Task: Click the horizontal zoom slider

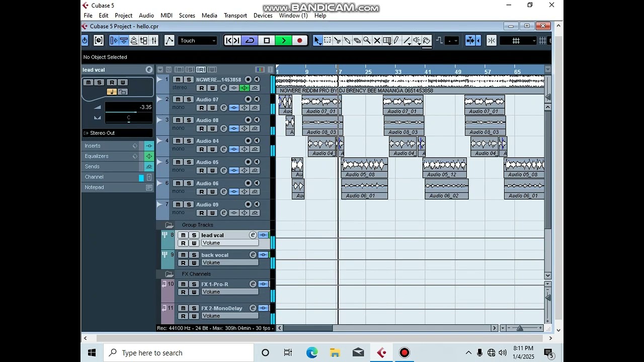Action: click(x=520, y=328)
